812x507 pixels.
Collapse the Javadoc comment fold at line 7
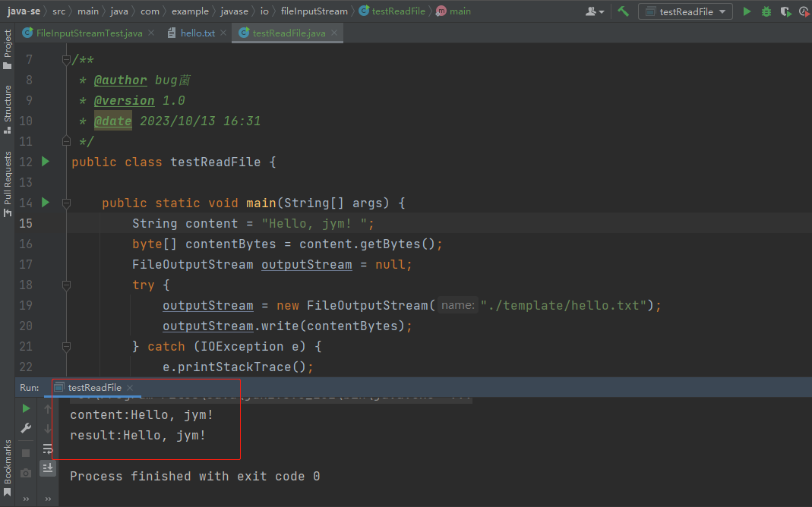(x=66, y=60)
